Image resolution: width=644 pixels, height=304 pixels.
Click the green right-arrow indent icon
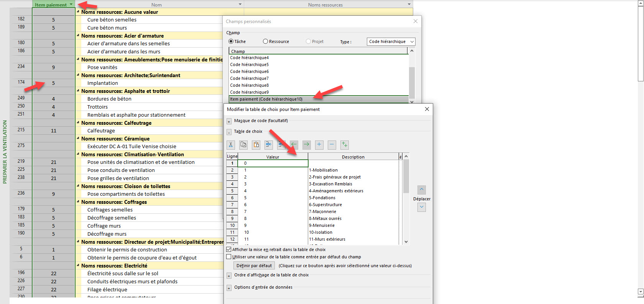coord(306,145)
